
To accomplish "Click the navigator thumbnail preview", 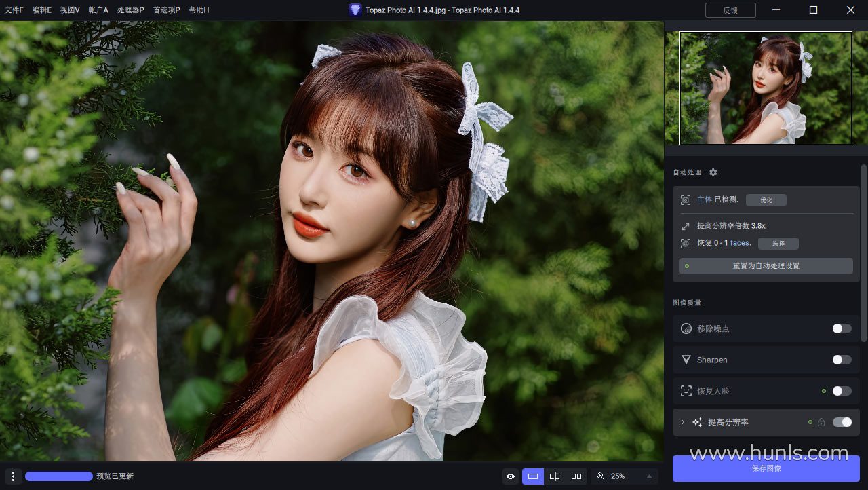I will pos(766,88).
